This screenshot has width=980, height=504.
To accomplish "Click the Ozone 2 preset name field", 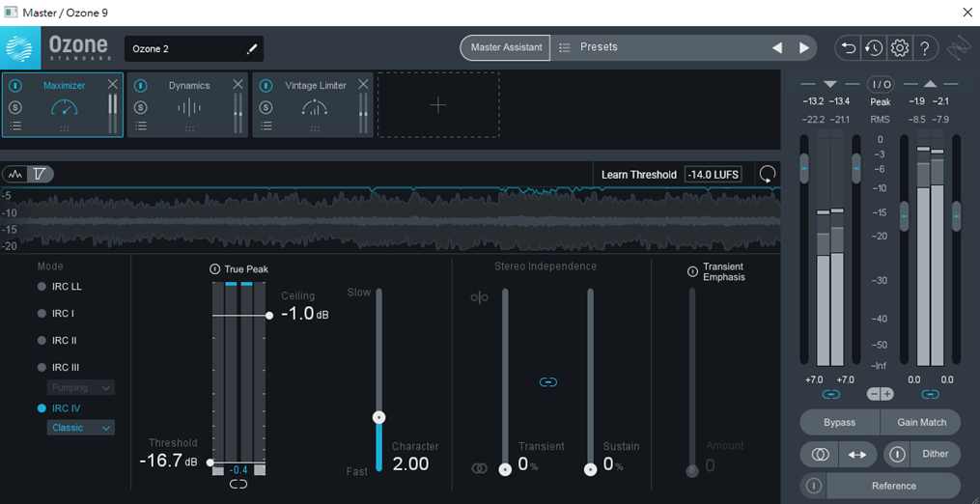I will point(194,49).
